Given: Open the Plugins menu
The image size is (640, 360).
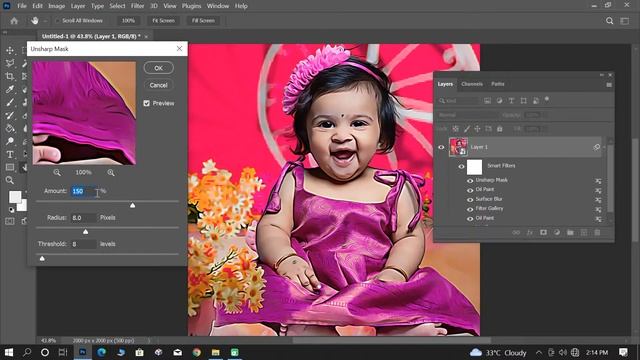Looking at the screenshot, I should tap(191, 6).
